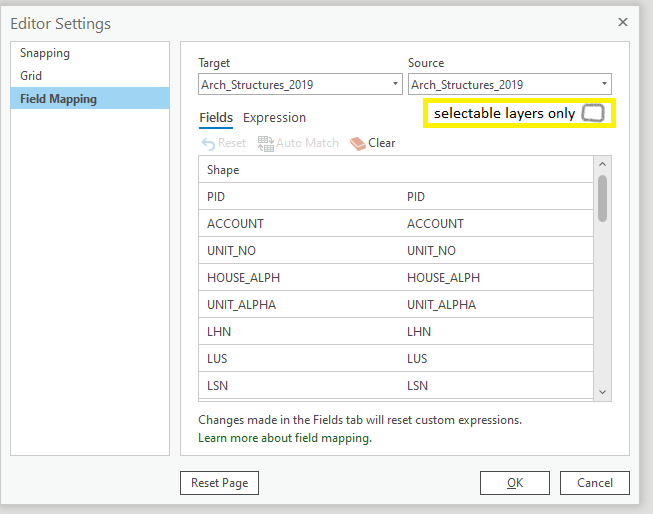Open the Snapping settings page
The image size is (653, 514).
pos(45,53)
